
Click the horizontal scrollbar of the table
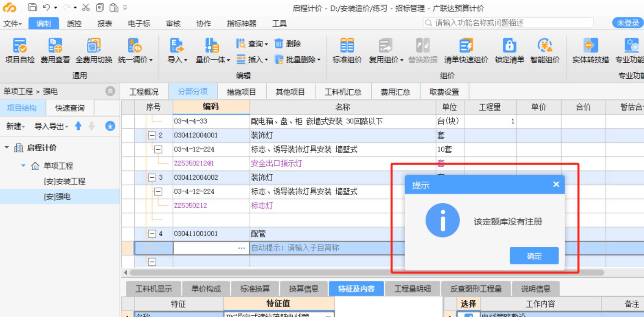[x=366, y=272]
